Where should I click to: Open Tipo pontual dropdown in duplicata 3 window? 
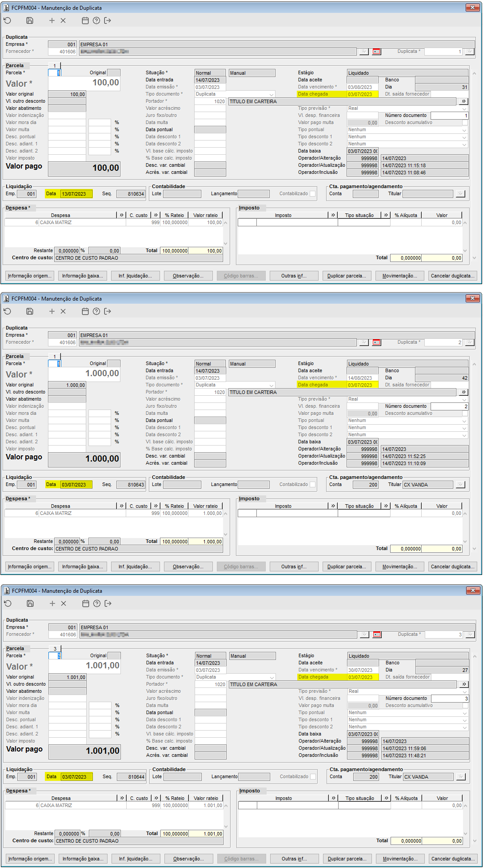click(x=465, y=713)
